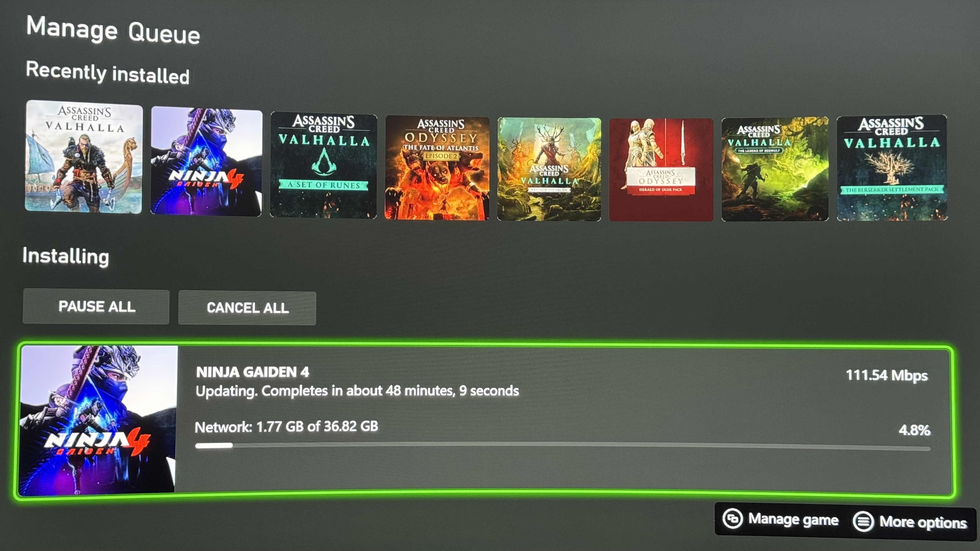Click the Ninja Gaiden 4 download progress bar
This screenshot has width=980, height=551.
tap(563, 446)
